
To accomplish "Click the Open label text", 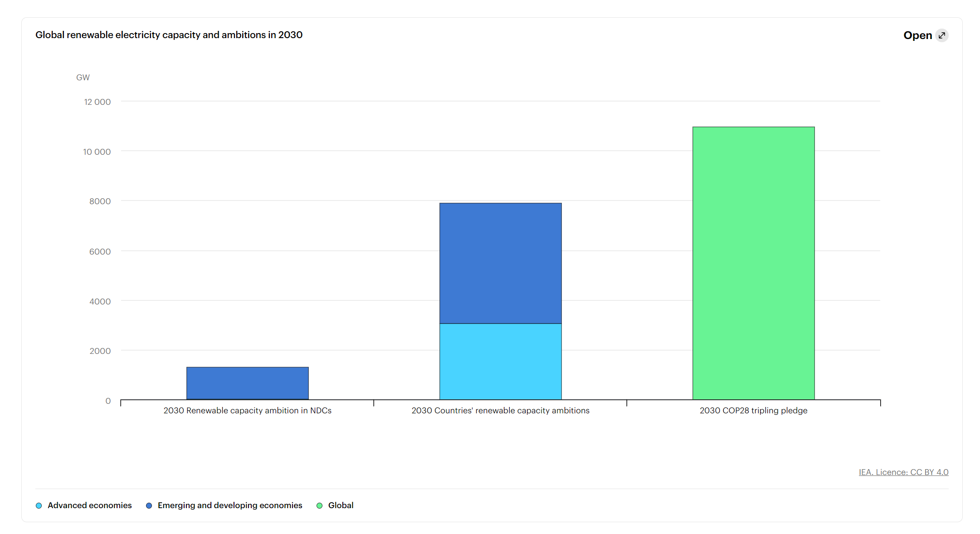I will [917, 35].
